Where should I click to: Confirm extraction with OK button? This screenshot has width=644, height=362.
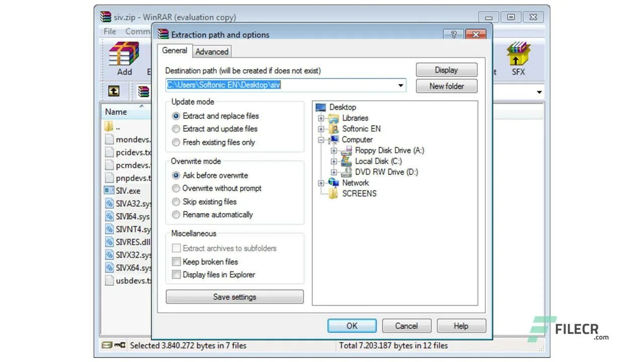click(352, 326)
